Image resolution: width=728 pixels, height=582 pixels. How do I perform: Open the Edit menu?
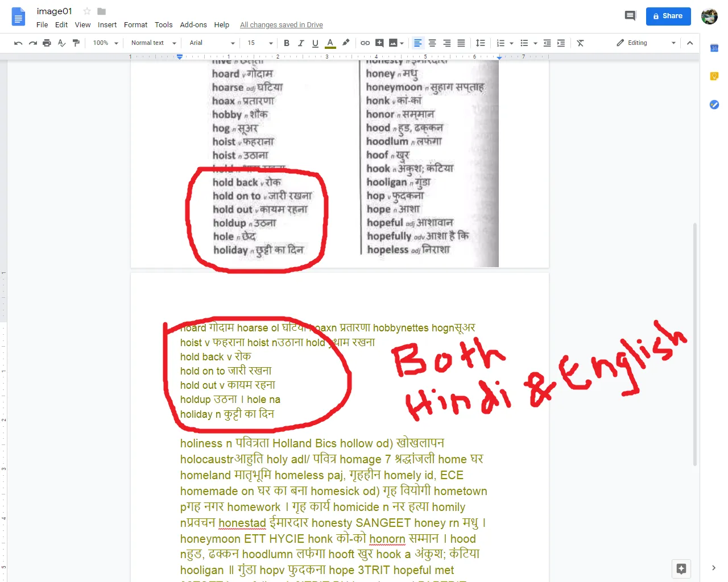click(61, 25)
